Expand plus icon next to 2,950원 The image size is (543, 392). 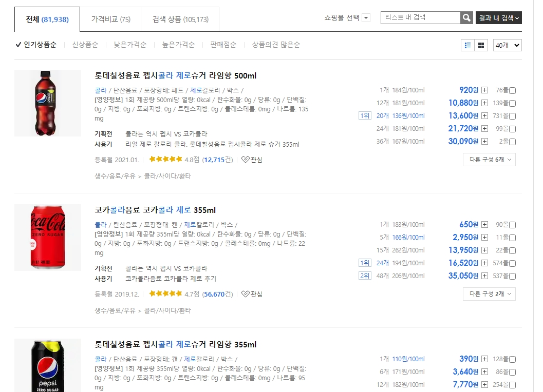(484, 238)
